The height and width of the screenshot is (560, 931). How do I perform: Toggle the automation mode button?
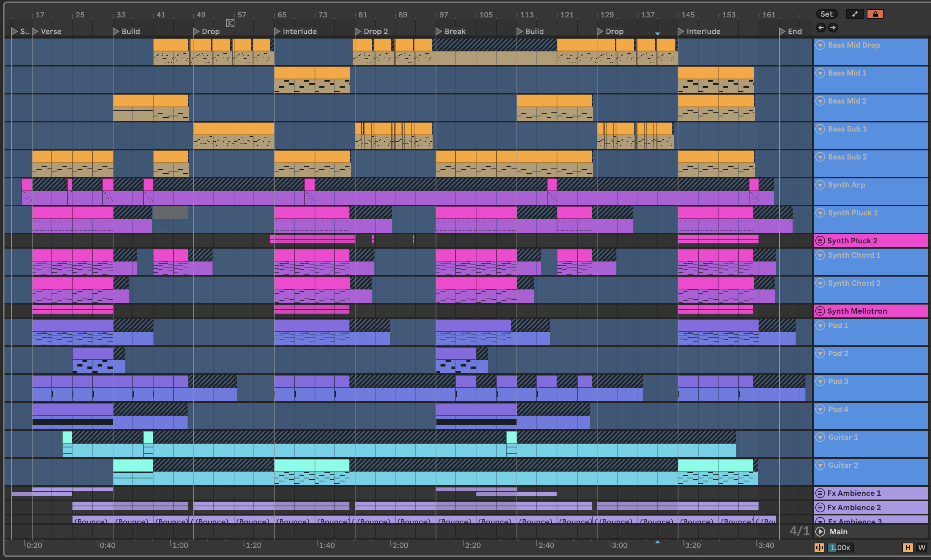coord(854,14)
